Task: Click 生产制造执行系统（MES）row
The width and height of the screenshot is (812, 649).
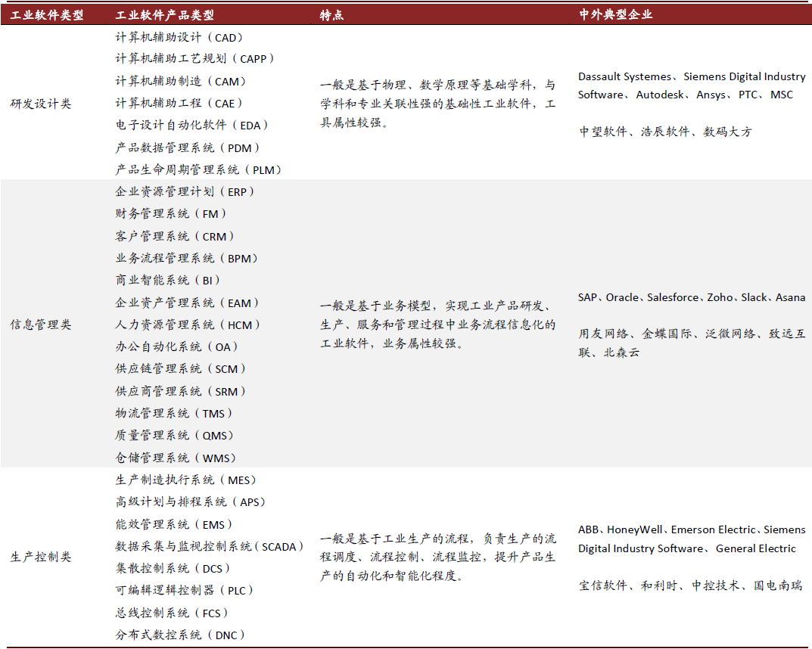Action: (186, 480)
